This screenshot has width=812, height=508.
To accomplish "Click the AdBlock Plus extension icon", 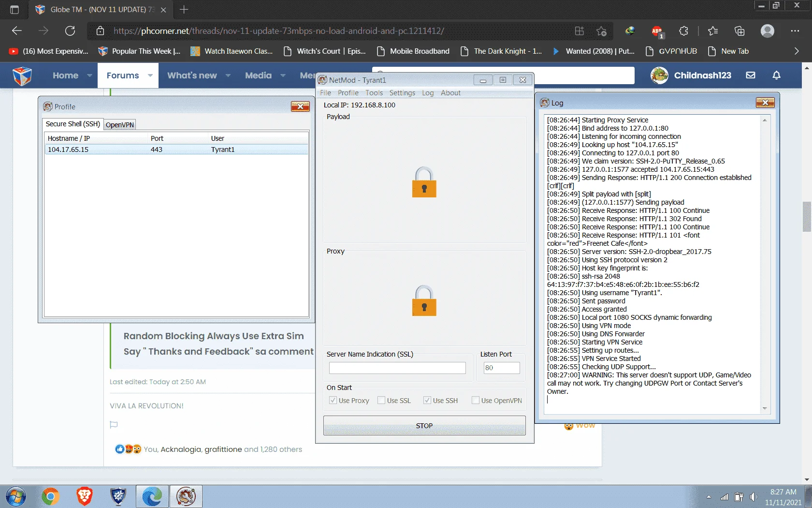I will pyautogui.click(x=657, y=31).
